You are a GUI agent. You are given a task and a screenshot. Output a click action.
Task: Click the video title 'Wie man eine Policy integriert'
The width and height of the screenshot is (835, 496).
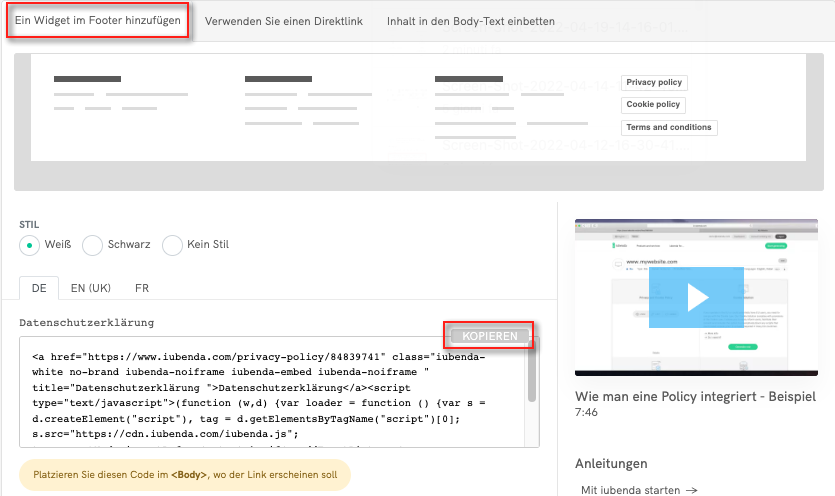(696, 396)
